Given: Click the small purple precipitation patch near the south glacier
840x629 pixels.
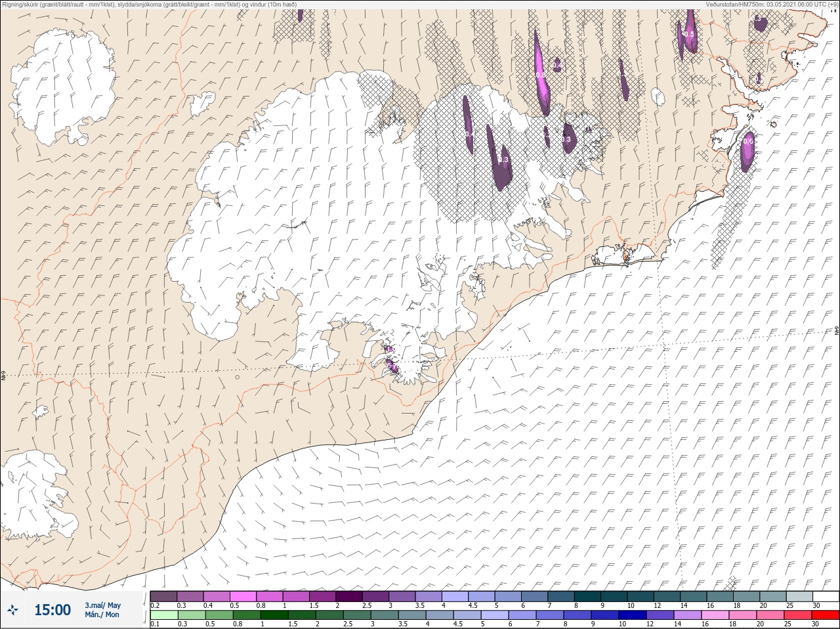Looking at the screenshot, I should pos(392,365).
